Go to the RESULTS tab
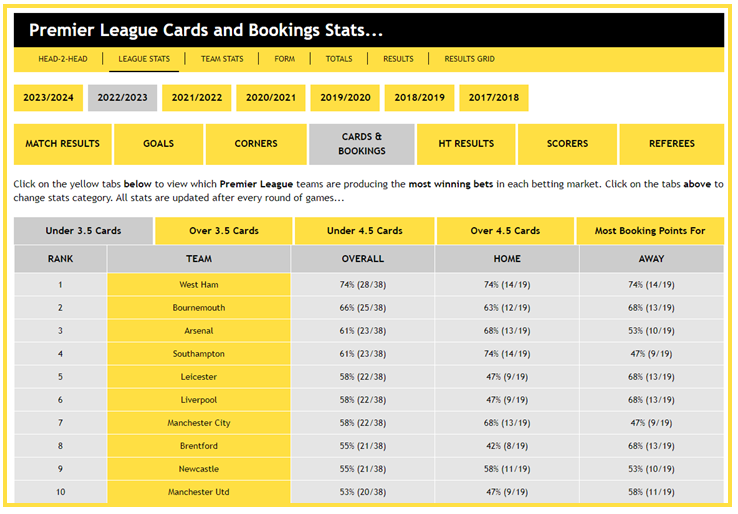 (398, 59)
